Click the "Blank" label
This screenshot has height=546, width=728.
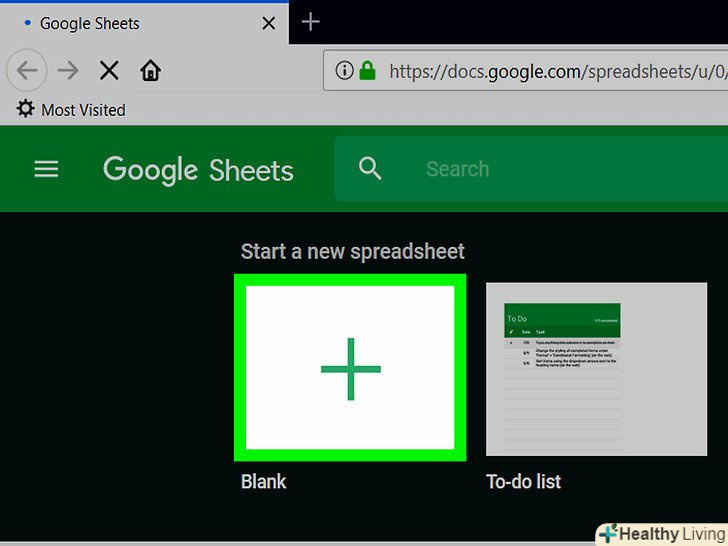point(263,481)
